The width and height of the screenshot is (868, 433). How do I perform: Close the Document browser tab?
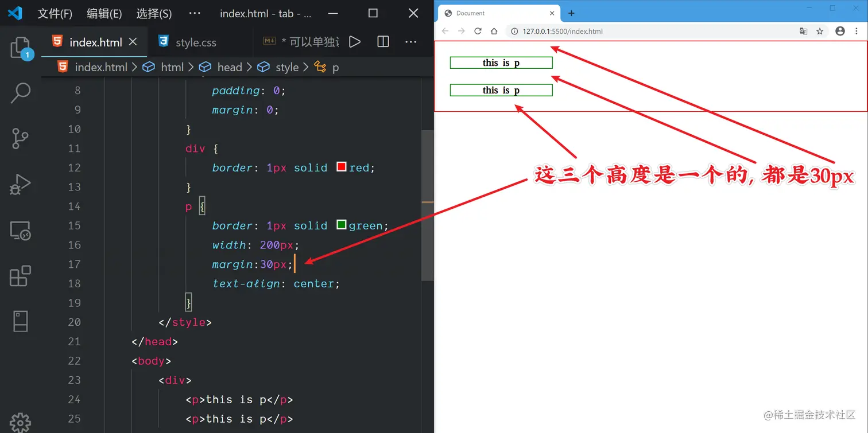click(x=552, y=13)
